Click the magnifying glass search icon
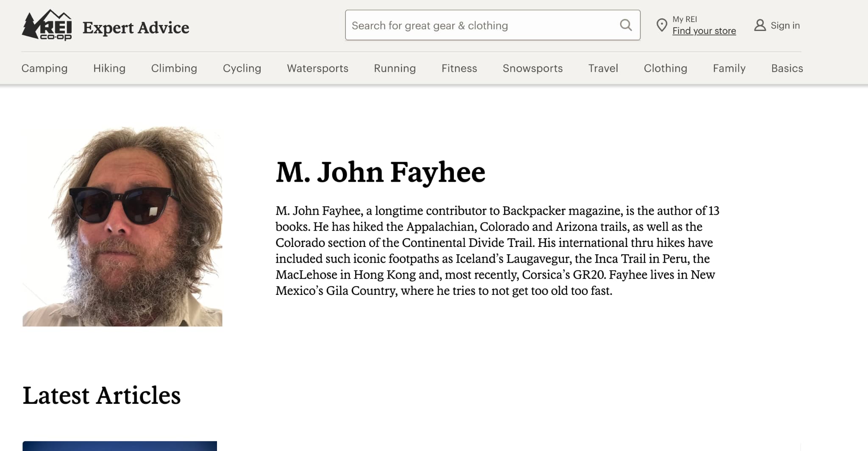 click(x=625, y=25)
